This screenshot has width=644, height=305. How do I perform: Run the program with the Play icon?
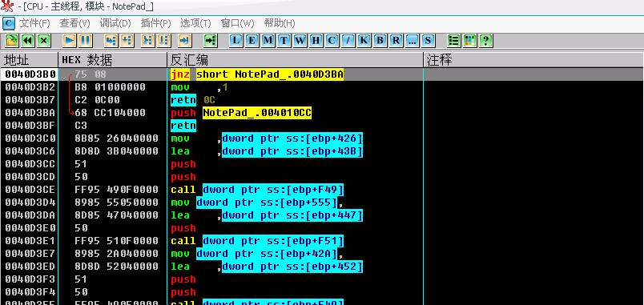pyautogui.click(x=70, y=40)
